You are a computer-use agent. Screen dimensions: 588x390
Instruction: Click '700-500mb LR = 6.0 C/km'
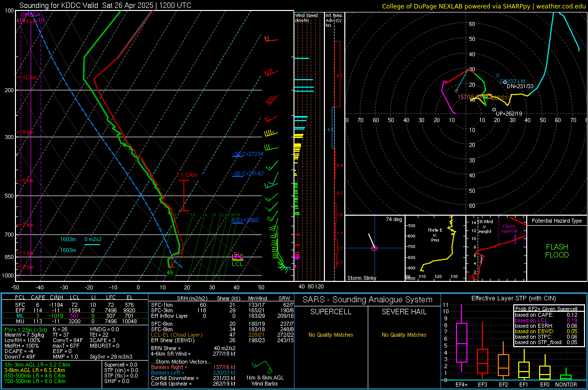point(35,381)
